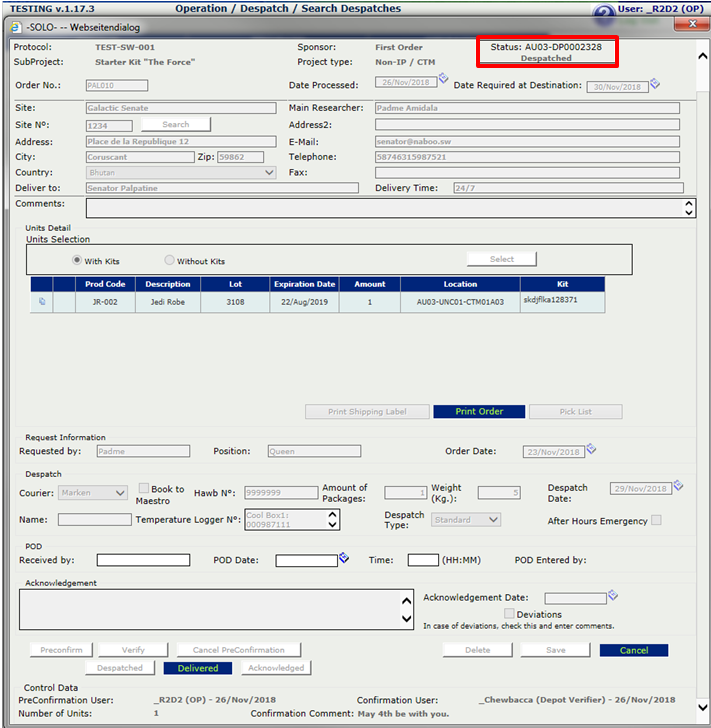Screen dimensions: 711x728
Task: Open calendar for Date Required at Destination
Action: point(655,84)
